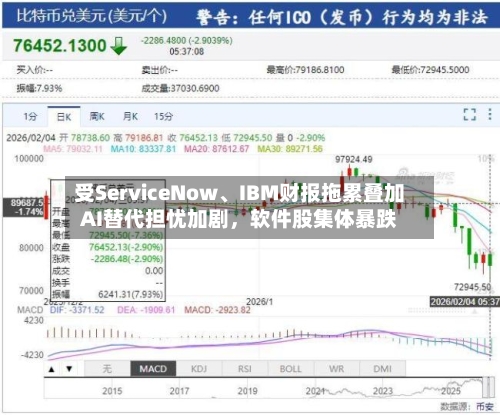Click the DEA: -1909.61 MACD label
The width and height of the screenshot is (500, 415).
tap(146, 310)
